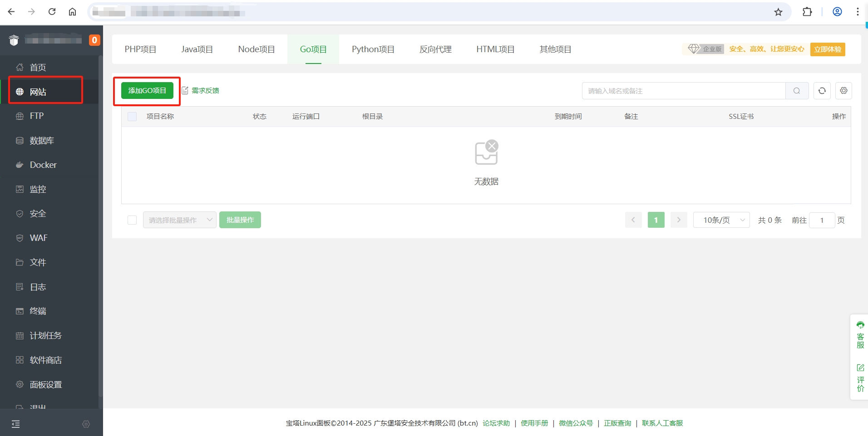Screen dimensions: 868x436
Task: Check the select-all checkbox in table header
Action: tap(132, 117)
